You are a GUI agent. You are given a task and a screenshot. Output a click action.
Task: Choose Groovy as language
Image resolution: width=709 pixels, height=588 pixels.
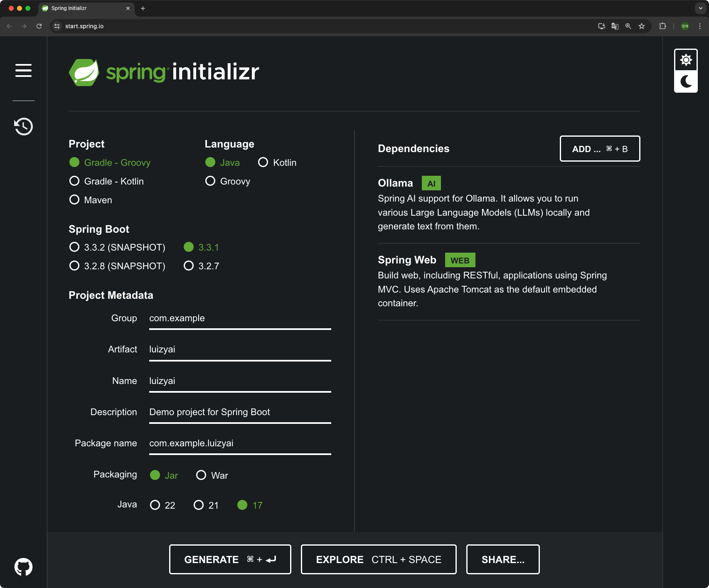point(228,181)
